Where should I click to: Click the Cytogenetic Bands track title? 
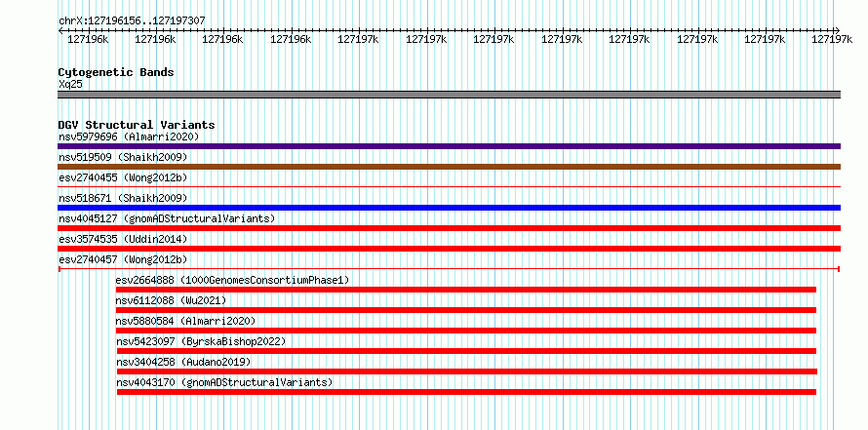coord(116,72)
